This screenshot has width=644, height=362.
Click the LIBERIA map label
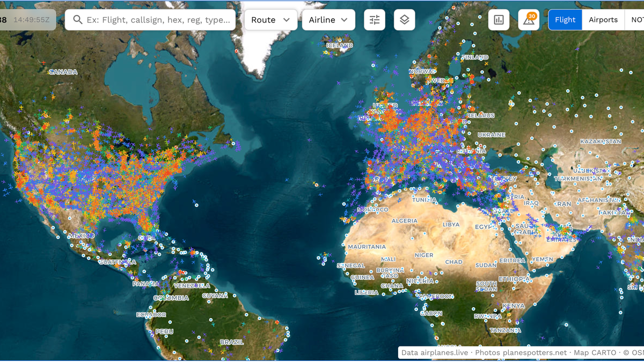point(367,293)
